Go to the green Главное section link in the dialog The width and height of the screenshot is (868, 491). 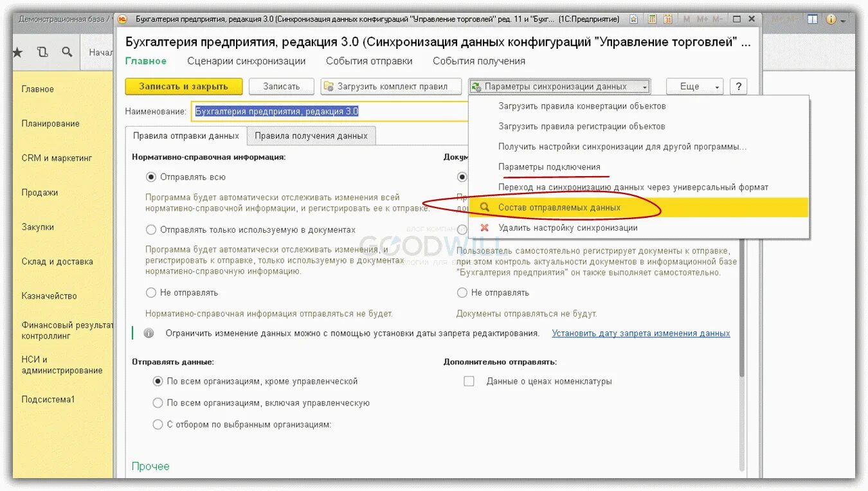coord(146,61)
